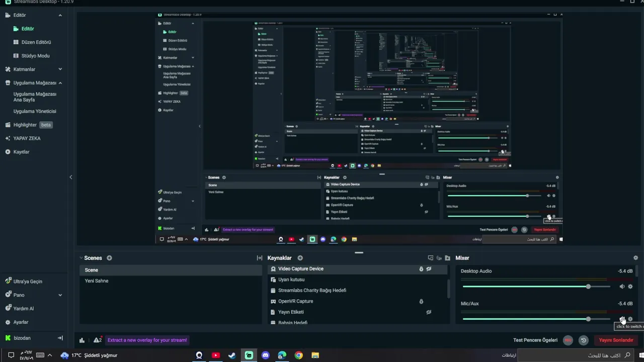Image resolution: width=644 pixels, height=362 pixels.
Task: Click the bizodan logout icon
Action: (x=60, y=338)
